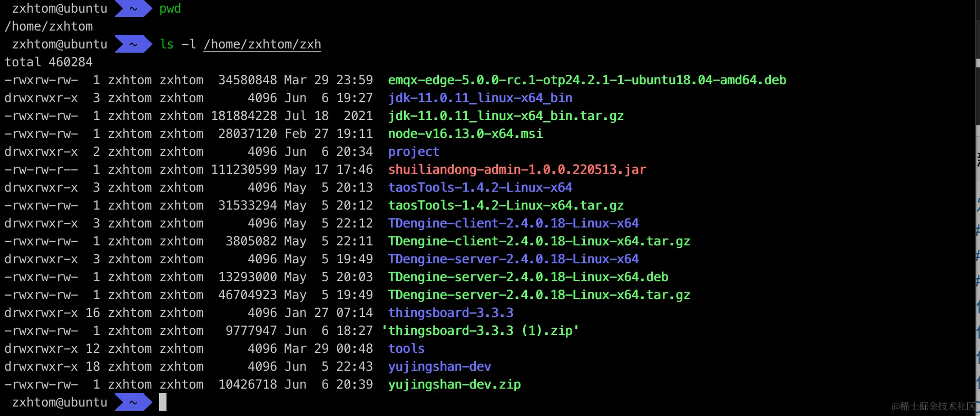Click yujingshan-dev.zip file name
Image resolution: width=980 pixels, height=416 pixels.
click(x=454, y=384)
